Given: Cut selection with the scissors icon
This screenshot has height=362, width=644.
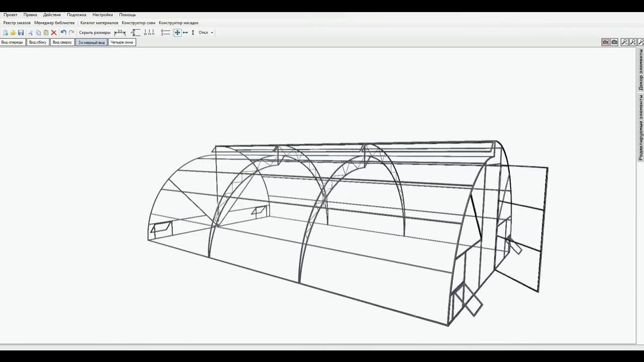Looking at the screenshot, I should (x=31, y=32).
